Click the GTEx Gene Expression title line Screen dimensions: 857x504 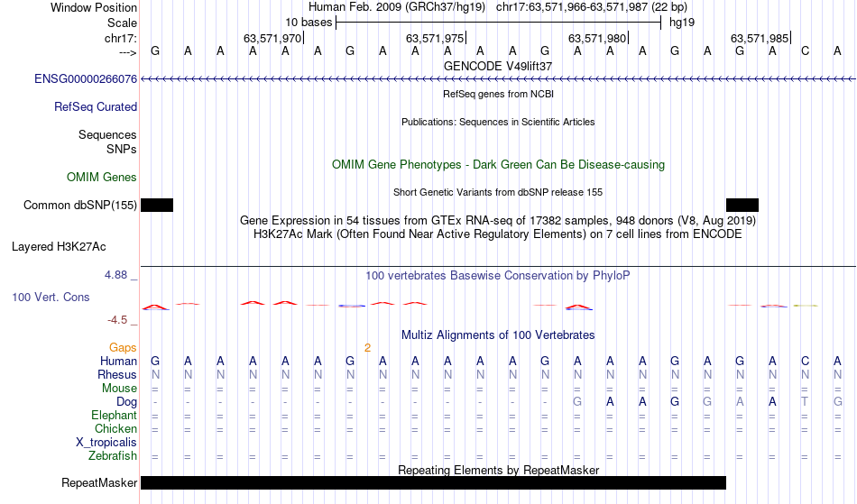(498, 221)
